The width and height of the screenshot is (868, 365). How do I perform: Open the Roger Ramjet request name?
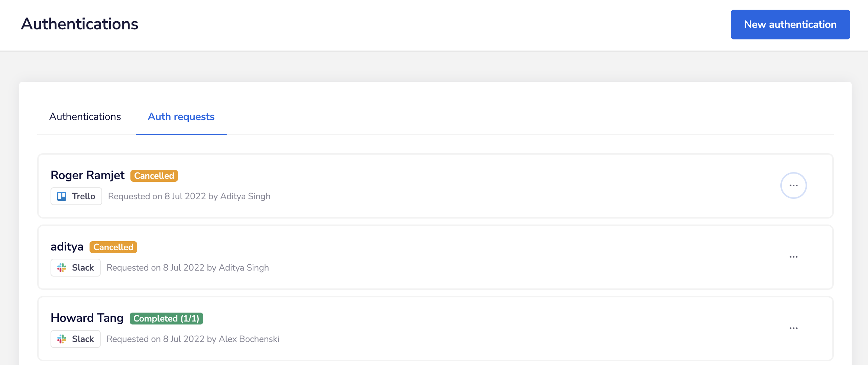coord(87,175)
